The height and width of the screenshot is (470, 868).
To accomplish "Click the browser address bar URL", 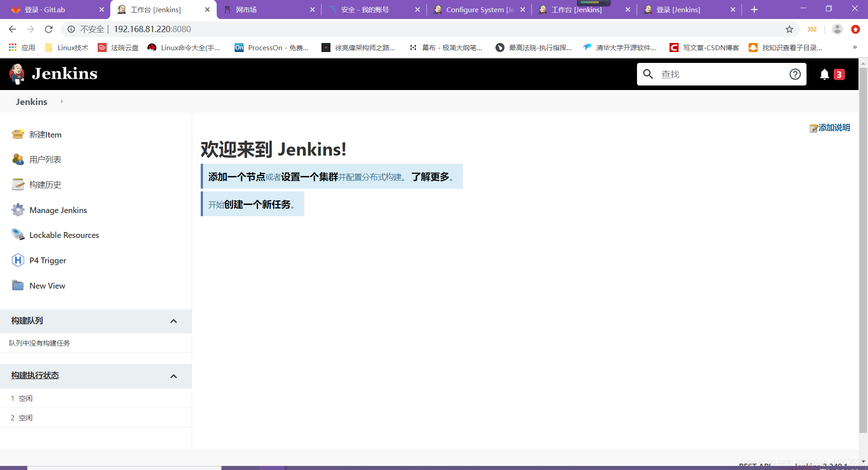I will [152, 29].
